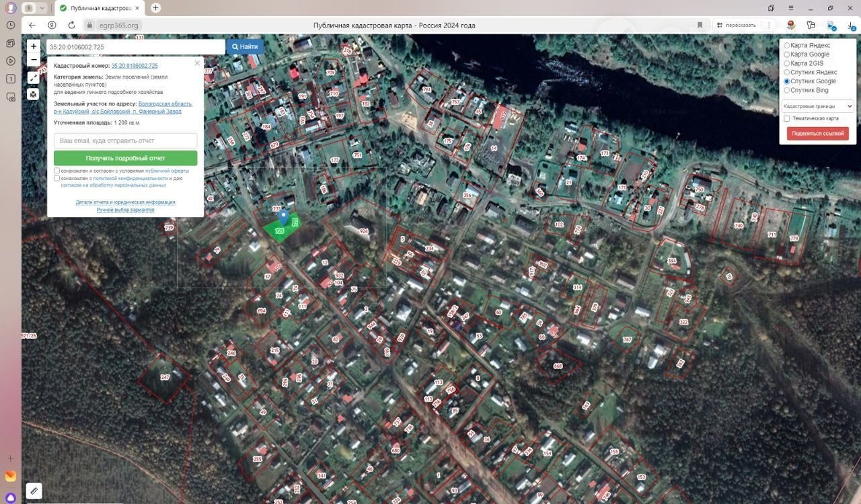The height and width of the screenshot is (504, 861).
Task: Click the print map icon
Action: (x=34, y=94)
